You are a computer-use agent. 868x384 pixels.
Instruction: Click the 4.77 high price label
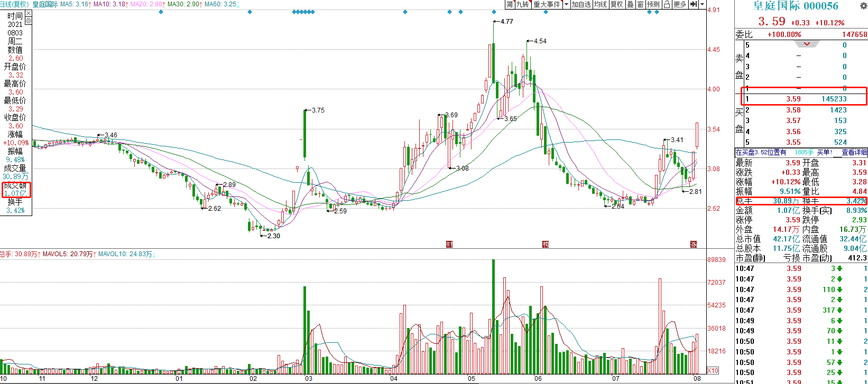506,22
